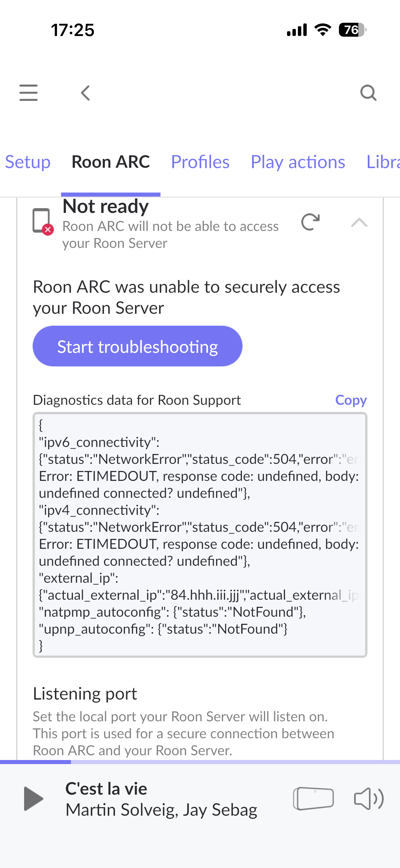Seek on the track progress bar
Viewport: 400px width, 868px height.
[200, 762]
